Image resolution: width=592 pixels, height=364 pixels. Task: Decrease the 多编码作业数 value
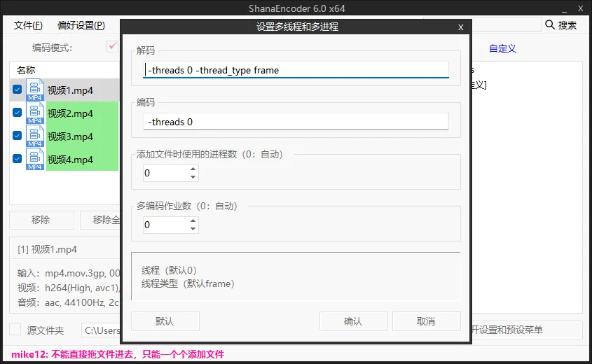pos(193,229)
